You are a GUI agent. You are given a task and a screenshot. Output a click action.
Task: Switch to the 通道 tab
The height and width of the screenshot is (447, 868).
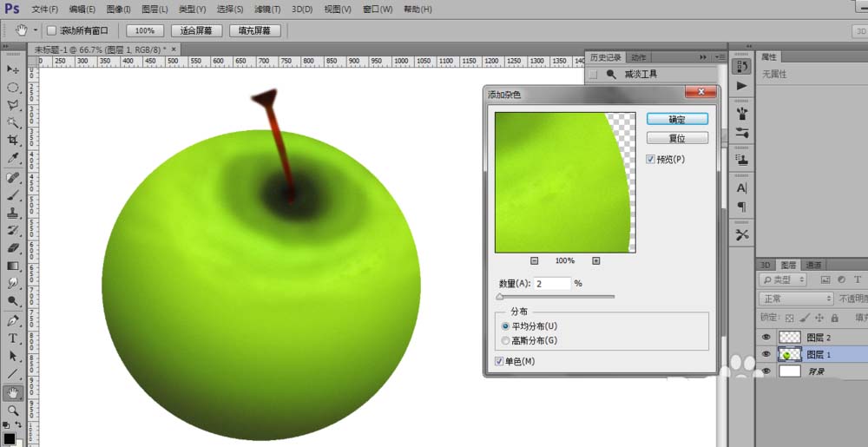click(x=813, y=265)
